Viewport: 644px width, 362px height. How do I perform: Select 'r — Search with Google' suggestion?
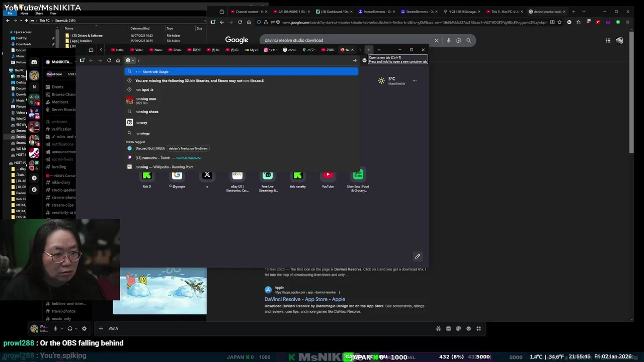[x=242, y=72]
